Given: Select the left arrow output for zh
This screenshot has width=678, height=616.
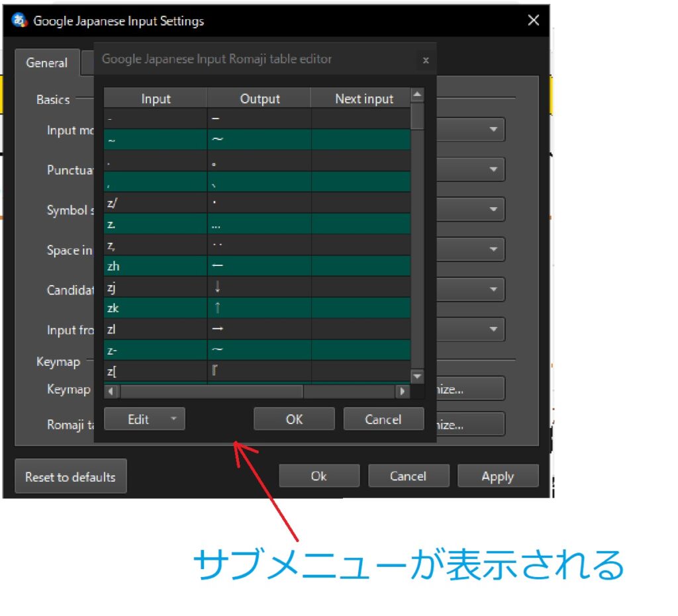Looking at the screenshot, I should tap(260, 266).
